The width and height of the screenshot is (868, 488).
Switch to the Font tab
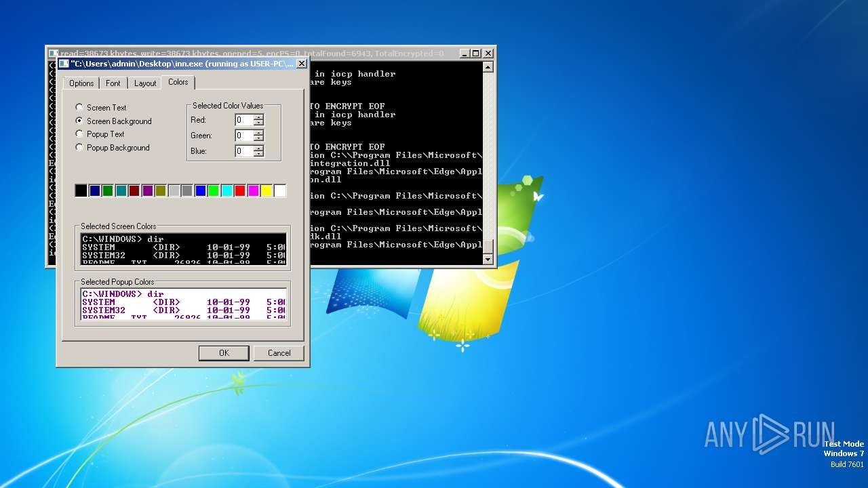pos(113,83)
